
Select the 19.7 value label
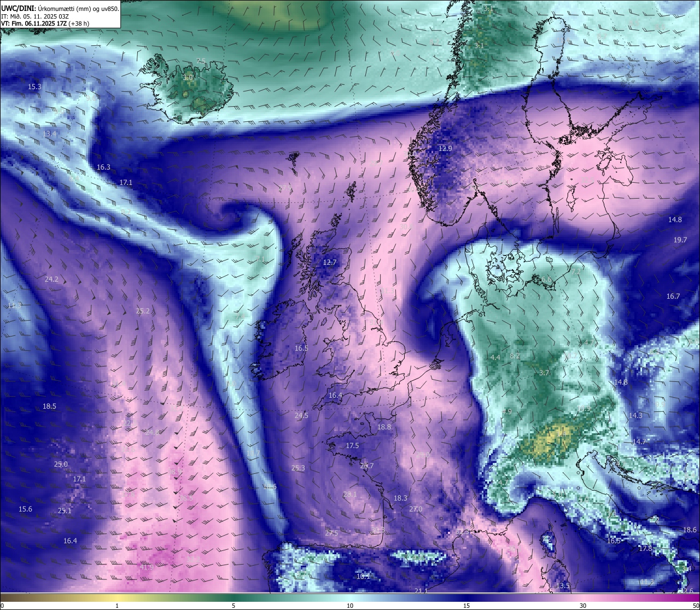coord(680,240)
